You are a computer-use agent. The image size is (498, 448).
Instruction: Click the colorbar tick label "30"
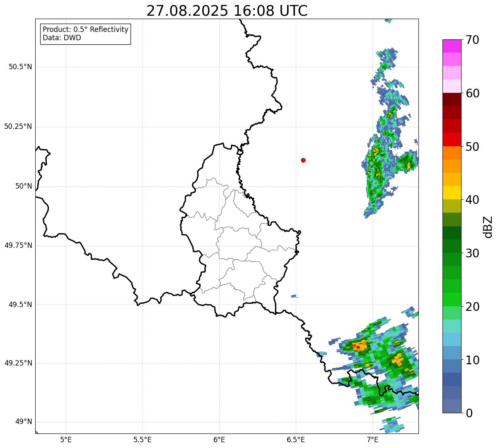point(472,253)
